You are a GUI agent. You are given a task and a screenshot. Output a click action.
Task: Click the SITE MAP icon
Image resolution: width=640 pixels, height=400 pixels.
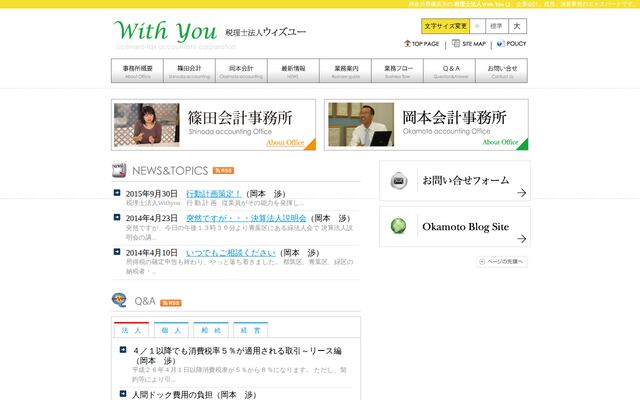click(456, 43)
